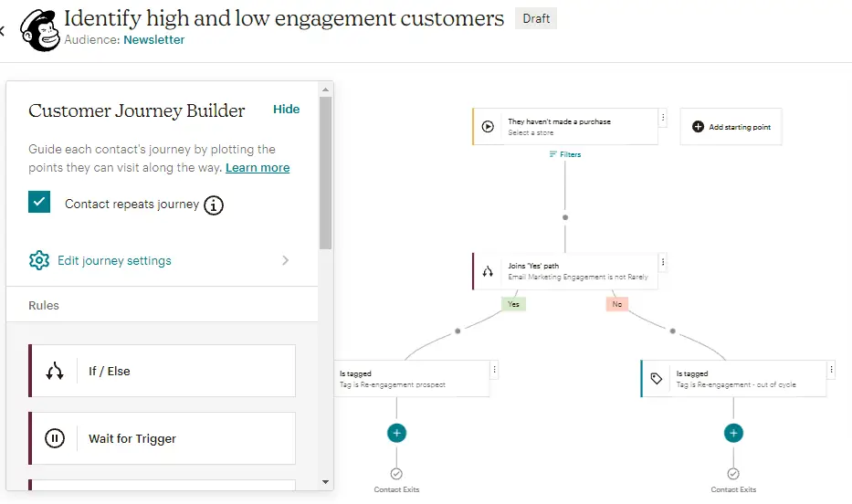Click the journey title text
852x504 pixels.
(x=284, y=18)
